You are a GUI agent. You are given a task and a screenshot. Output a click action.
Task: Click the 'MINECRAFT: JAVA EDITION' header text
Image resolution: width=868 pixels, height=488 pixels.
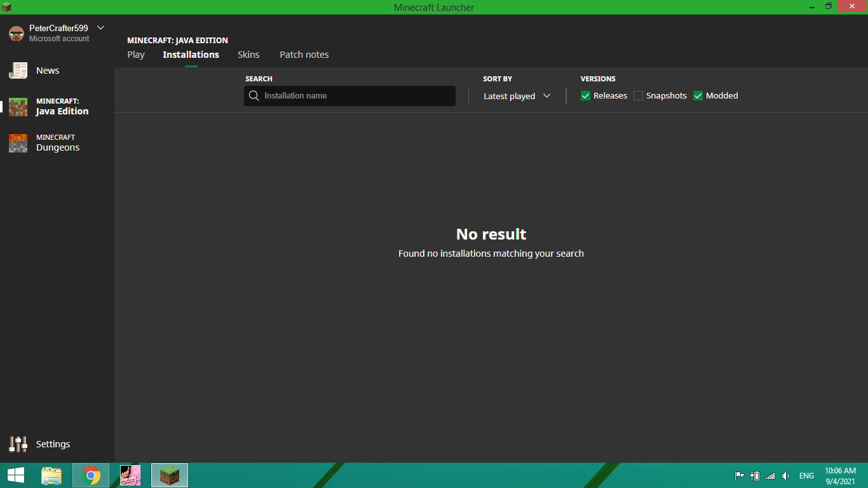pos(177,41)
